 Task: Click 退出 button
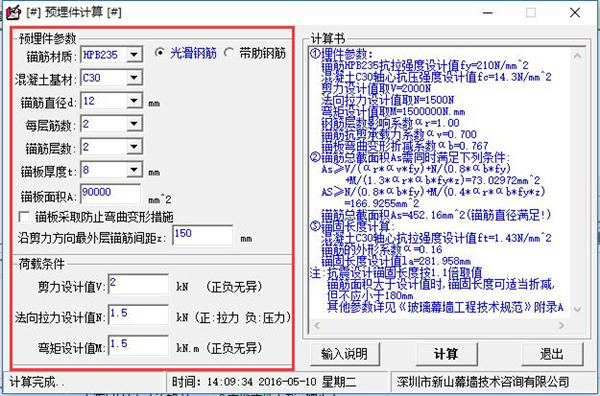coord(552,354)
